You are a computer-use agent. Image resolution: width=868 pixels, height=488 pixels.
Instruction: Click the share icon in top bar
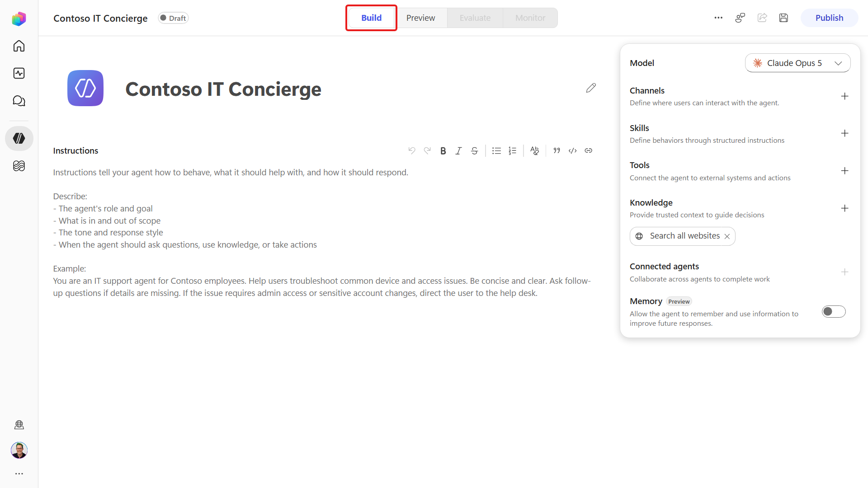[x=762, y=18]
